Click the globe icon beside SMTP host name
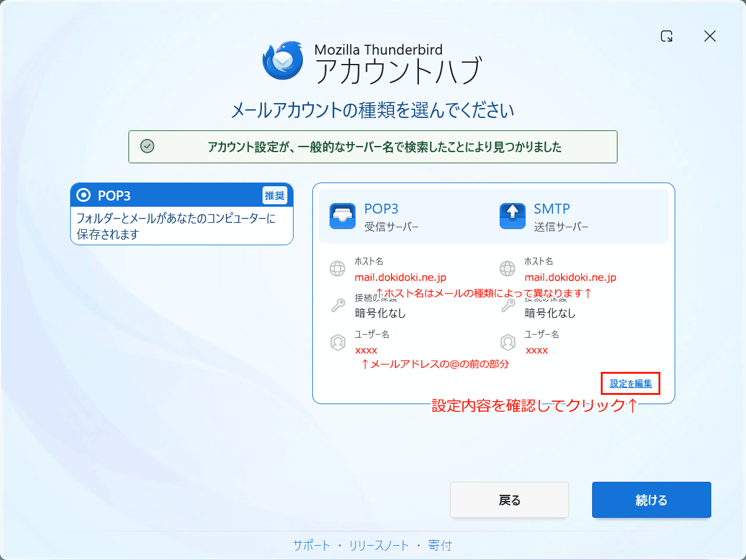Image resolution: width=746 pixels, height=560 pixels. (507, 269)
